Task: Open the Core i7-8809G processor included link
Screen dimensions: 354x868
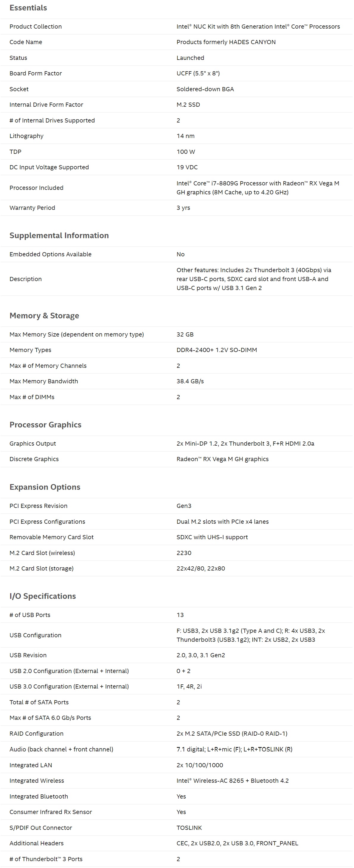Action: tap(258, 188)
